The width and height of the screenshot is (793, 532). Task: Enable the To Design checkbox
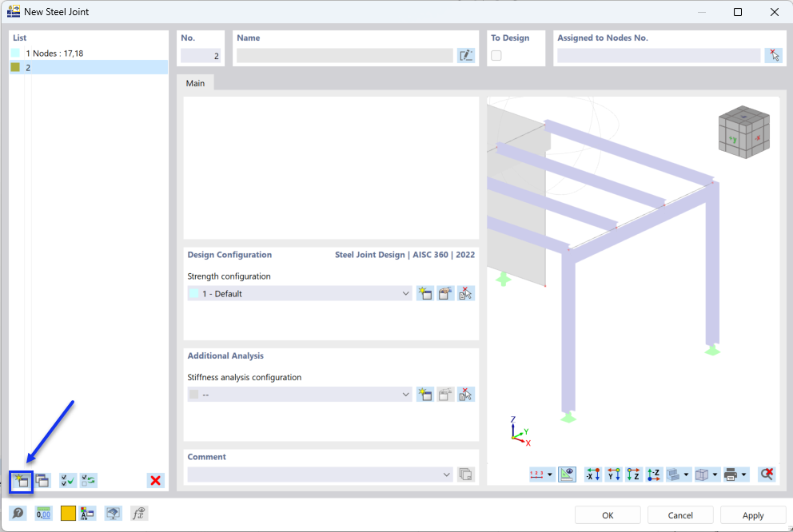[x=496, y=56]
